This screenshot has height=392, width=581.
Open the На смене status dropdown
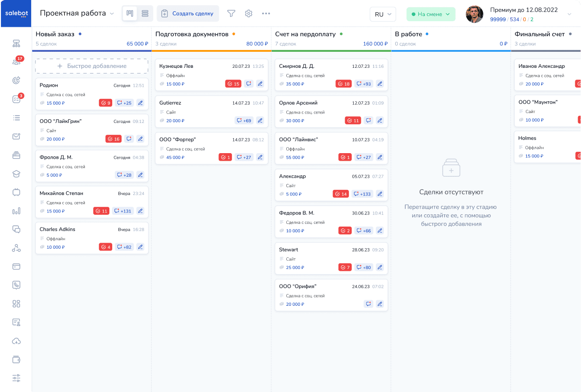click(431, 14)
